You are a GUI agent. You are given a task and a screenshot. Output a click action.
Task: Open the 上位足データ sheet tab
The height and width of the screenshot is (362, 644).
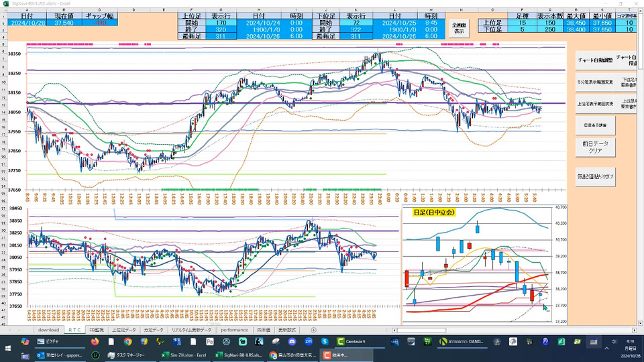(123, 330)
